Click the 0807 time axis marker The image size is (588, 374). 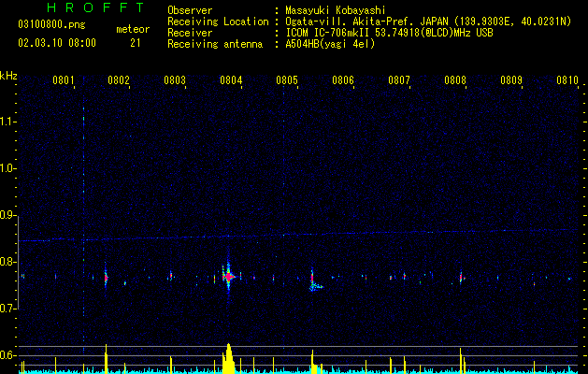pyautogui.click(x=399, y=80)
